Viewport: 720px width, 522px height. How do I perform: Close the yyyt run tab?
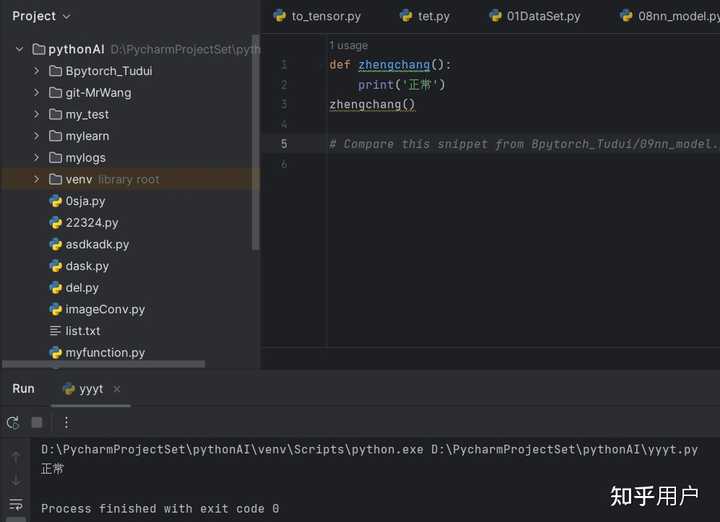coord(117,389)
